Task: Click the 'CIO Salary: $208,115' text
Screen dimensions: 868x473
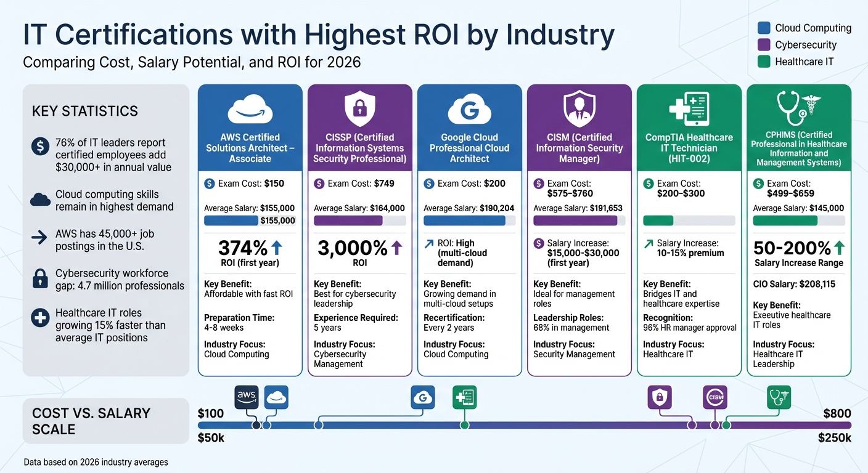Action: pos(794,284)
